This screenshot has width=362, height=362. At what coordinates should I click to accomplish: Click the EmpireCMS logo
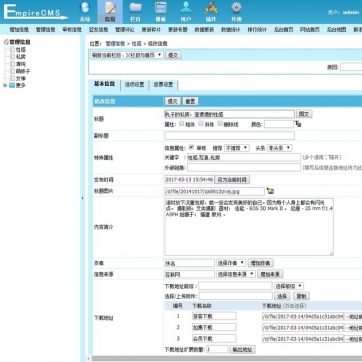coord(35,12)
